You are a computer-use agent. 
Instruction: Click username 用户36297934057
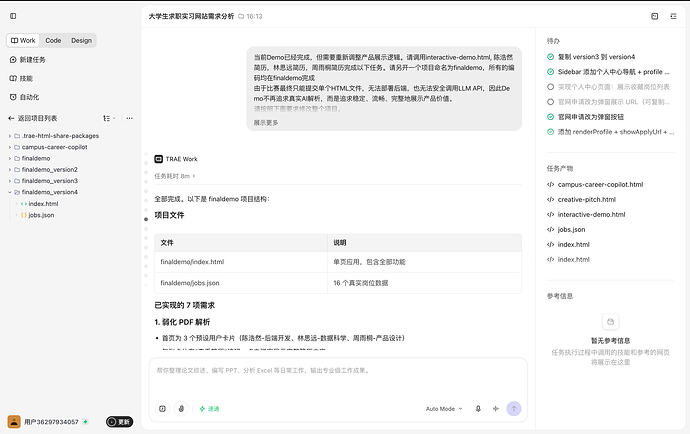tap(51, 422)
